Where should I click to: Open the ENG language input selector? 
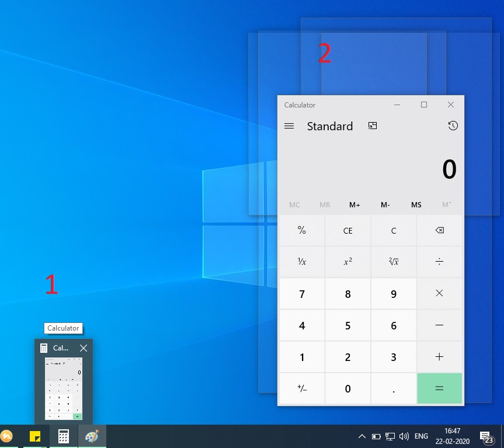tap(421, 436)
